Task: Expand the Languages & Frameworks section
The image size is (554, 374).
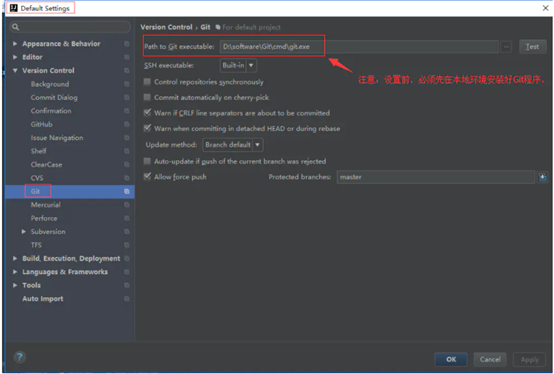Action: (x=15, y=272)
